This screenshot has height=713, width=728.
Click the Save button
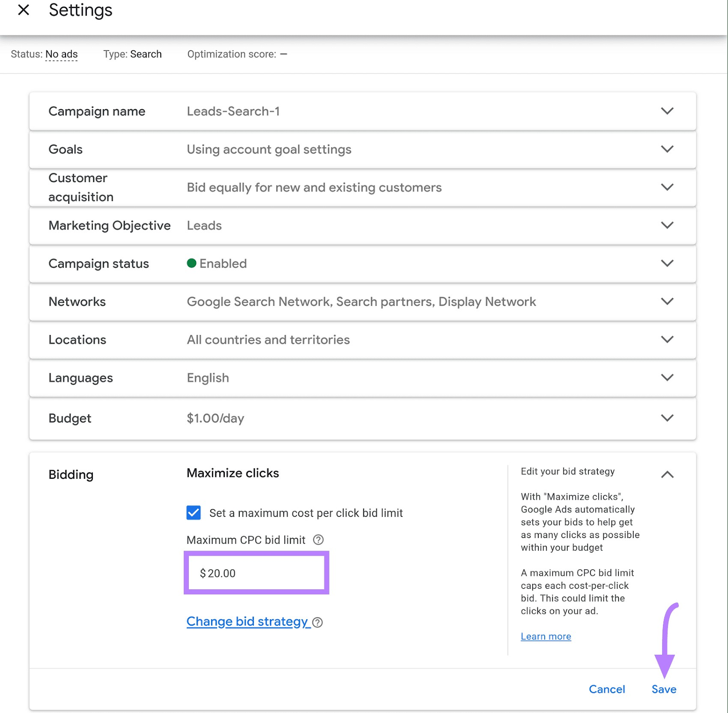[663, 689]
